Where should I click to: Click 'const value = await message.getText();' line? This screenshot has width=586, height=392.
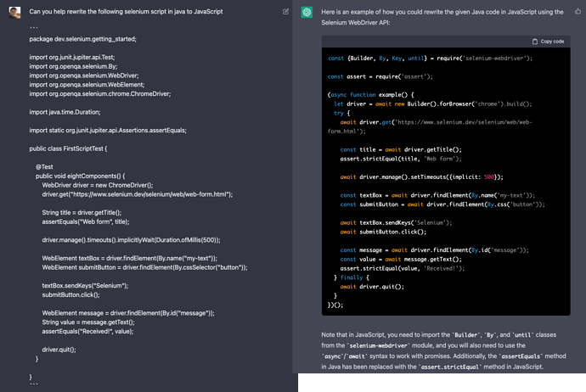click(x=401, y=260)
